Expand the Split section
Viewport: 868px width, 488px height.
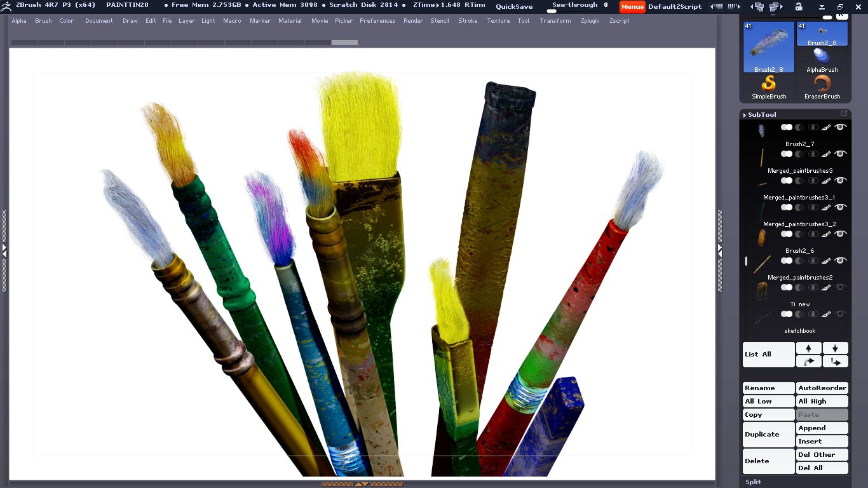coord(754,482)
